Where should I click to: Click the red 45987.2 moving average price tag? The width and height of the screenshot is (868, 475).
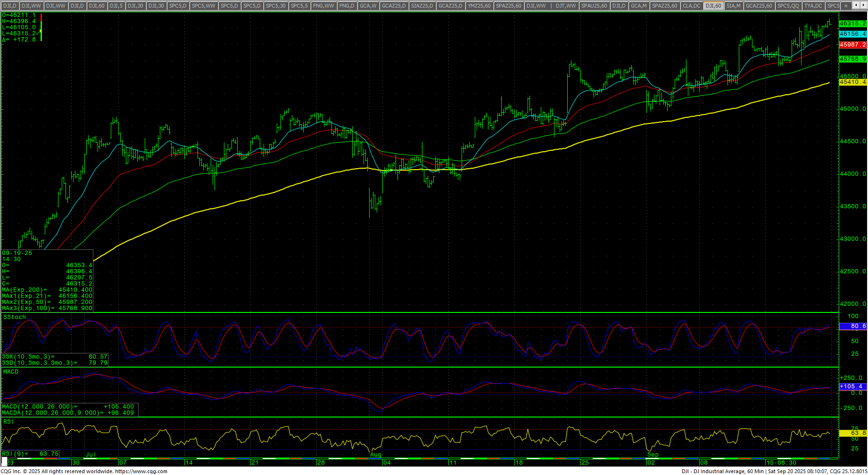click(x=852, y=45)
